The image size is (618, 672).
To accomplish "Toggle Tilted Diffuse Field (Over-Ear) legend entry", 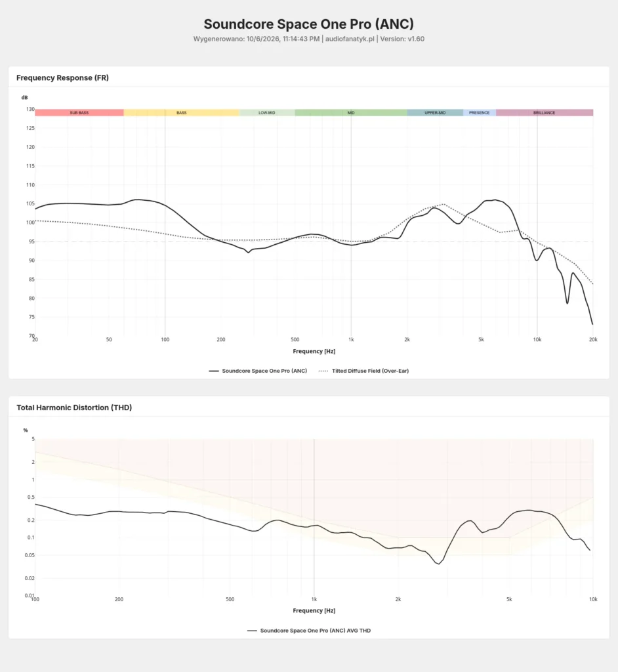I will [364, 371].
